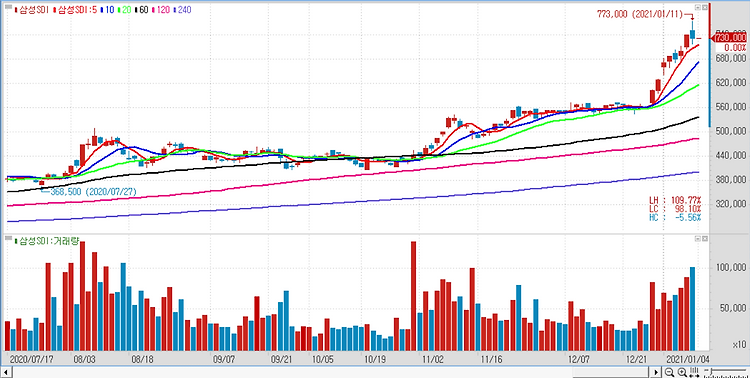Click the 삼성SDI:거래량 volume legend label
750x378 pixels.
click(x=46, y=241)
